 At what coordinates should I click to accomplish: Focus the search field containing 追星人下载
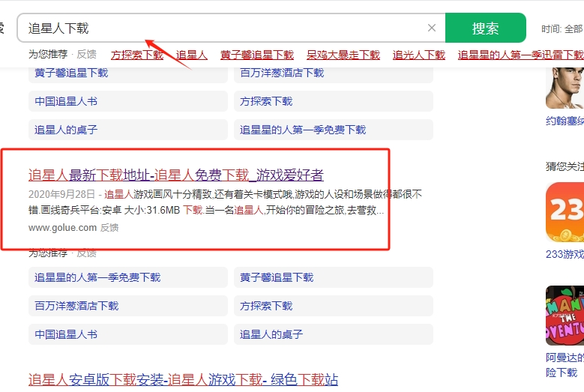pos(225,28)
